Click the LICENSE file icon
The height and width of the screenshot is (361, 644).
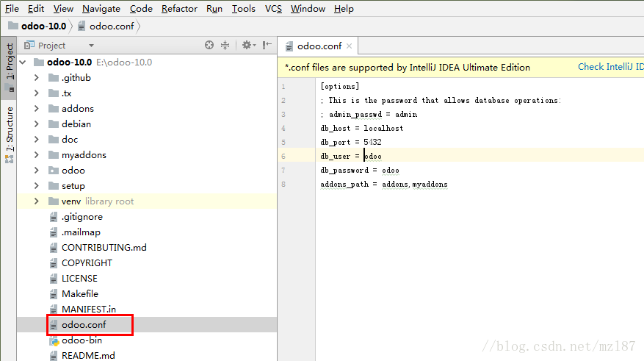[54, 279]
